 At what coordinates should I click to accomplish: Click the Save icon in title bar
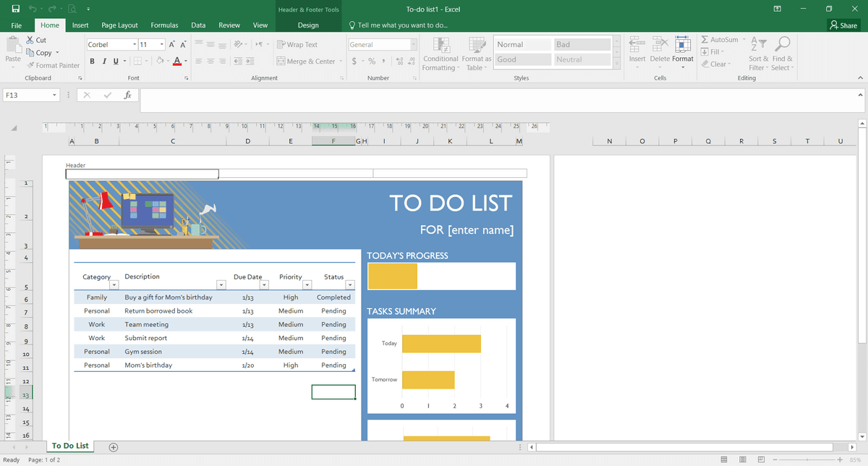coord(15,9)
